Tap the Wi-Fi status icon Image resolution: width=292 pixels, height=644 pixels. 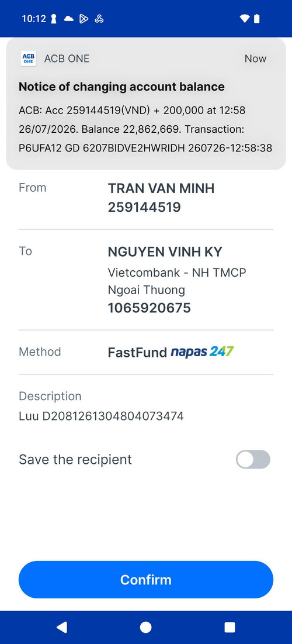tap(245, 19)
